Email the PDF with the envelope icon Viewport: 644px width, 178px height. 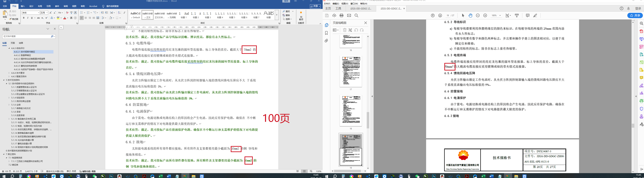(x=349, y=15)
